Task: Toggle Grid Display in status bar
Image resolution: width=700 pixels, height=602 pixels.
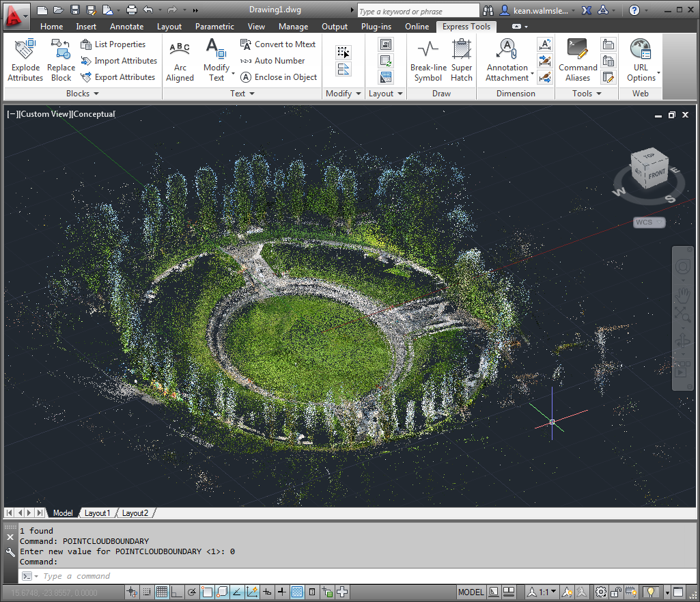Action: 162,592
